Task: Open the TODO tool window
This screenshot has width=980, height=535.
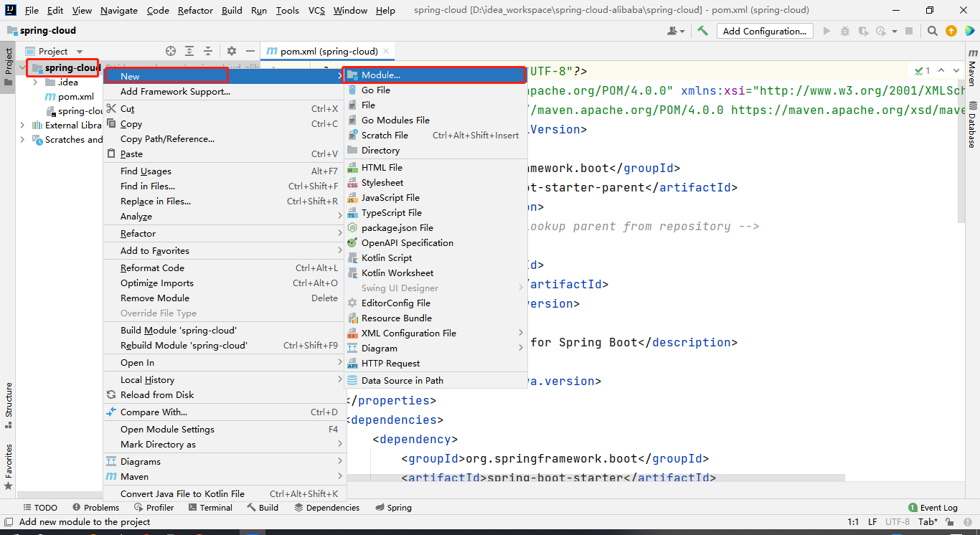Action: pos(39,507)
